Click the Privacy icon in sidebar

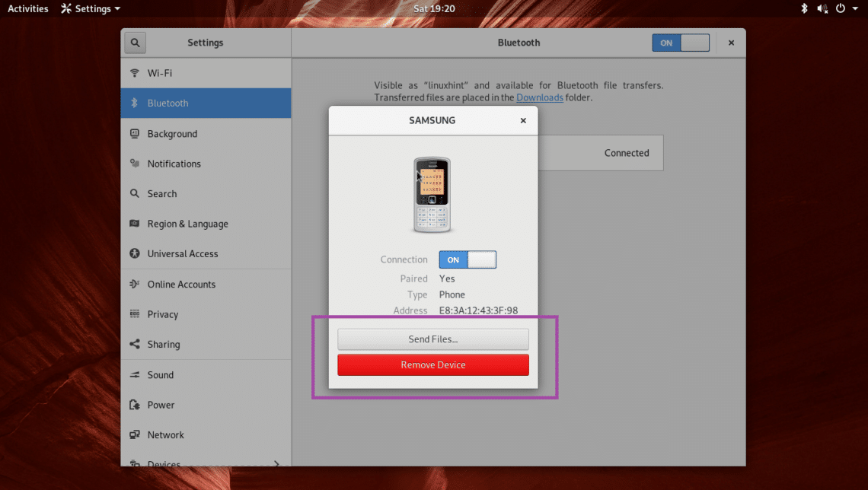(x=135, y=313)
